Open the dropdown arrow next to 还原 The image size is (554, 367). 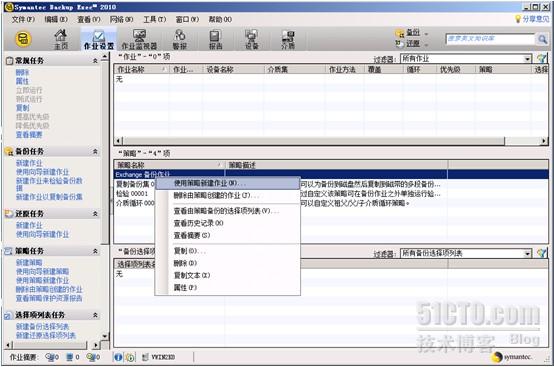[x=426, y=45]
